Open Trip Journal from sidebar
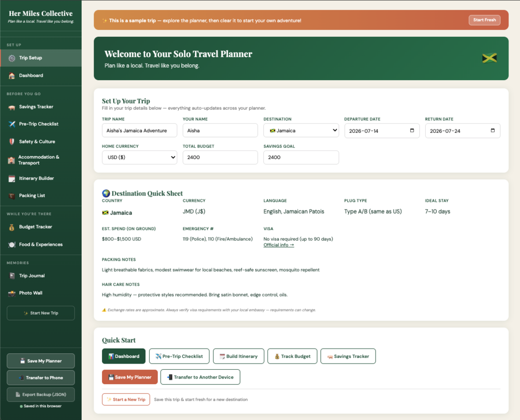 [x=41, y=276]
